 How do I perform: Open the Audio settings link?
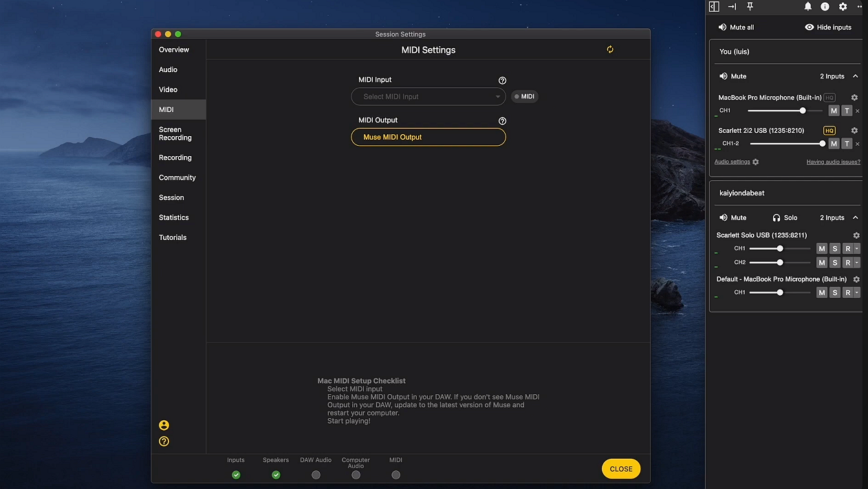(x=732, y=162)
